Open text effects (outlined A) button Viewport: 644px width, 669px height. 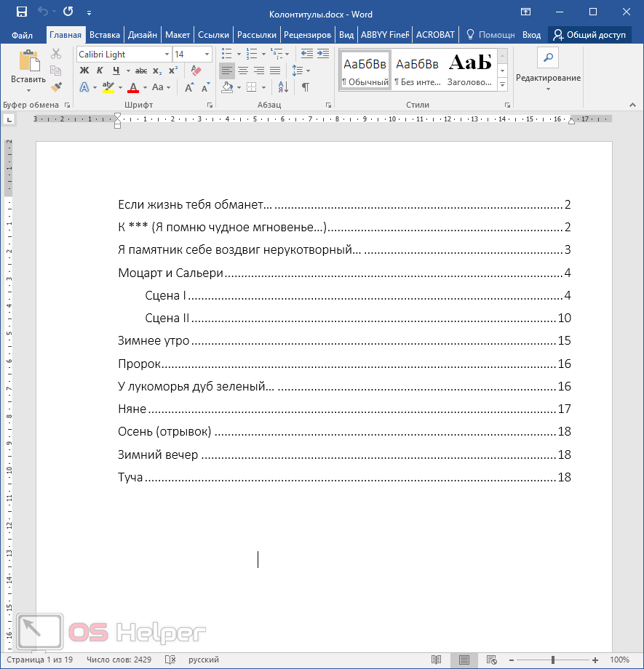(84, 87)
